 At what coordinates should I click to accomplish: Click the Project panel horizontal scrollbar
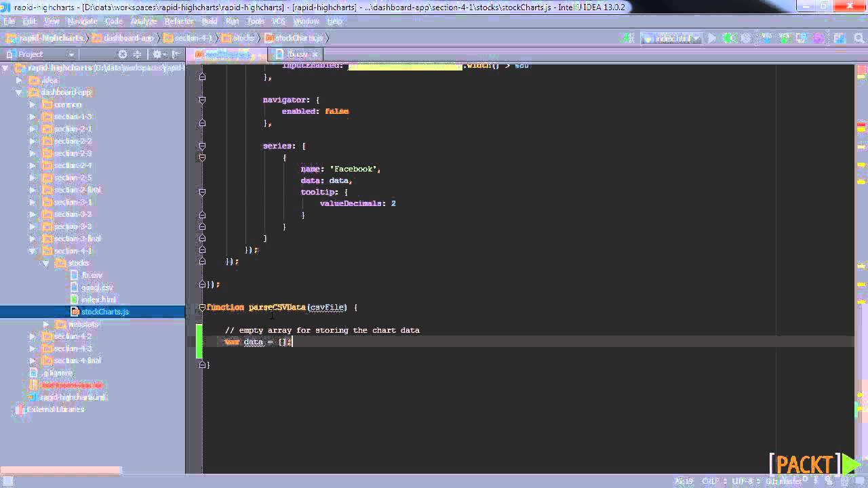(61, 470)
